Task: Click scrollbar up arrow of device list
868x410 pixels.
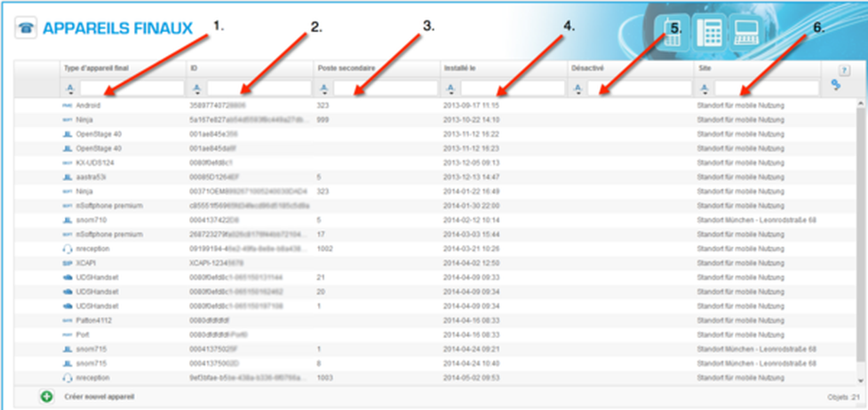Action: [x=861, y=104]
